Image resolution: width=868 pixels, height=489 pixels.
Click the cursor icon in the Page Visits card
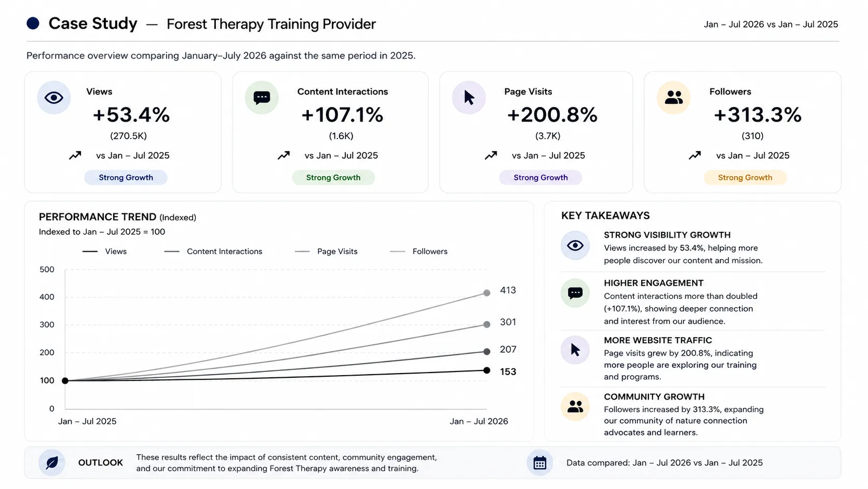(469, 98)
